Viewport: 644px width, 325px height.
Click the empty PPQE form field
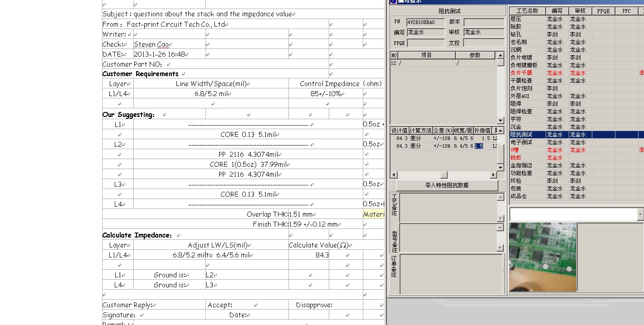tap(425, 43)
